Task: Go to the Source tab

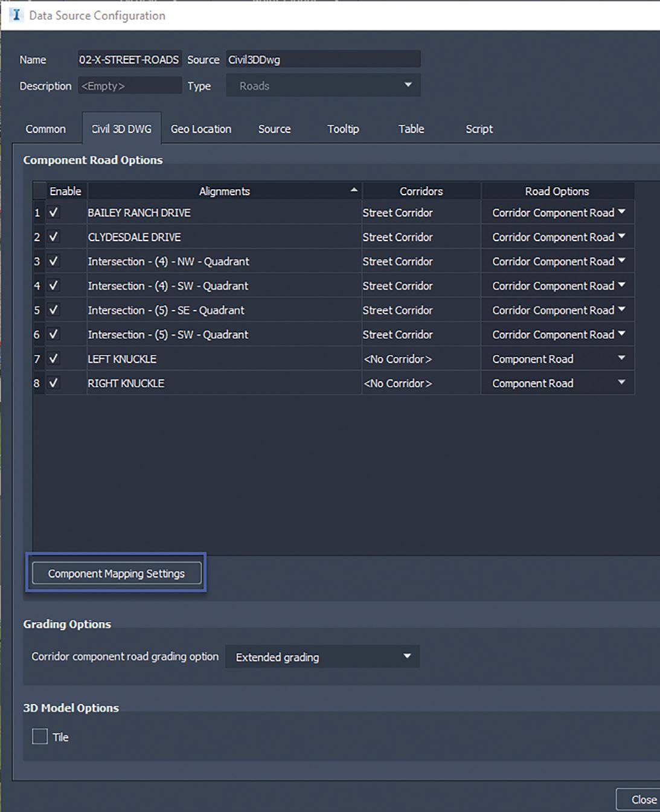Action: [x=275, y=129]
